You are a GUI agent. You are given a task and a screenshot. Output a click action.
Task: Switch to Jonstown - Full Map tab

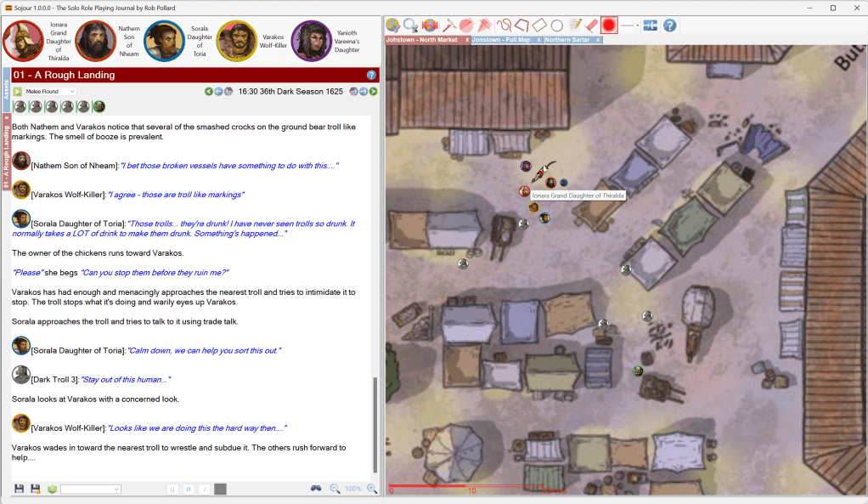point(502,40)
